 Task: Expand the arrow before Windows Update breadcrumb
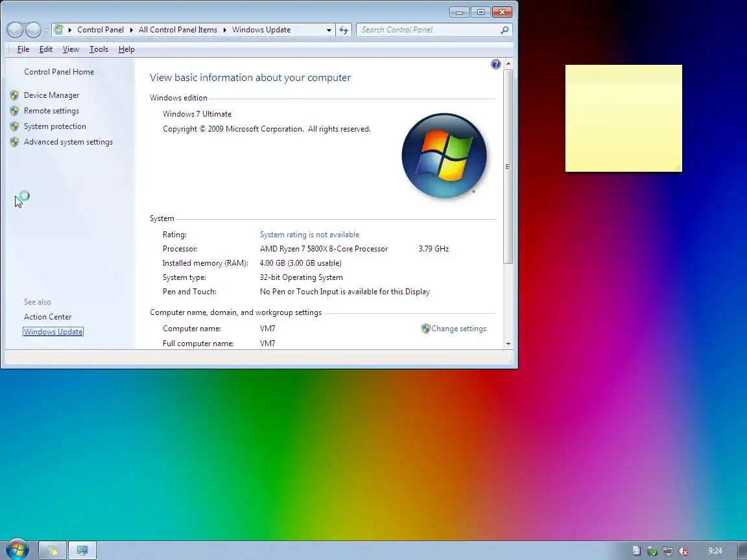[x=224, y=30]
